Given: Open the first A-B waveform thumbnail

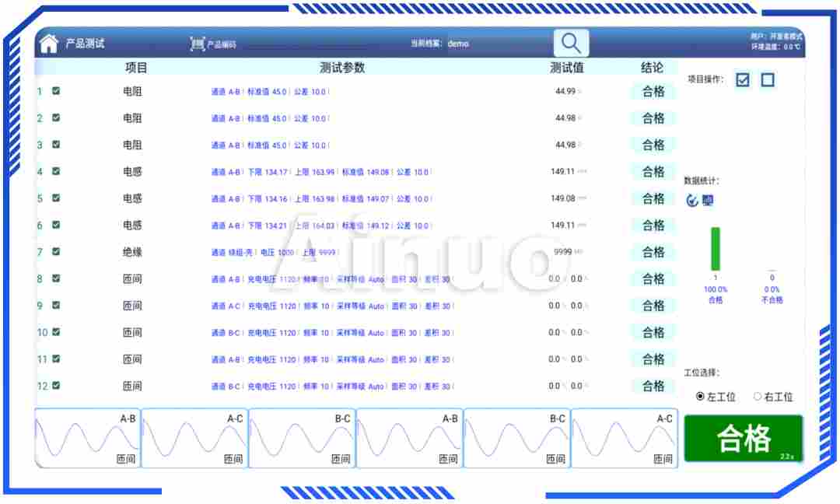Looking at the screenshot, I should (x=87, y=439).
